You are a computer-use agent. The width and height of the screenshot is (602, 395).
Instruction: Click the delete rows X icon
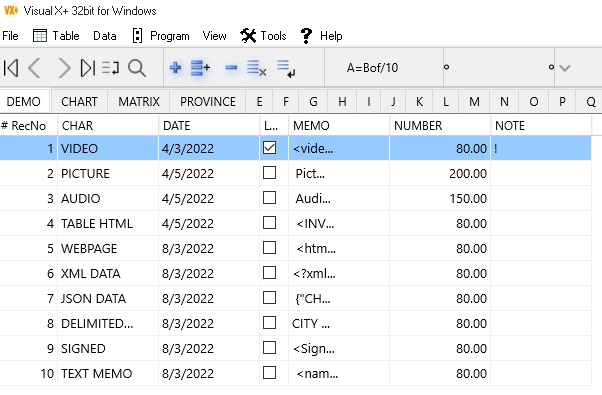coord(256,68)
